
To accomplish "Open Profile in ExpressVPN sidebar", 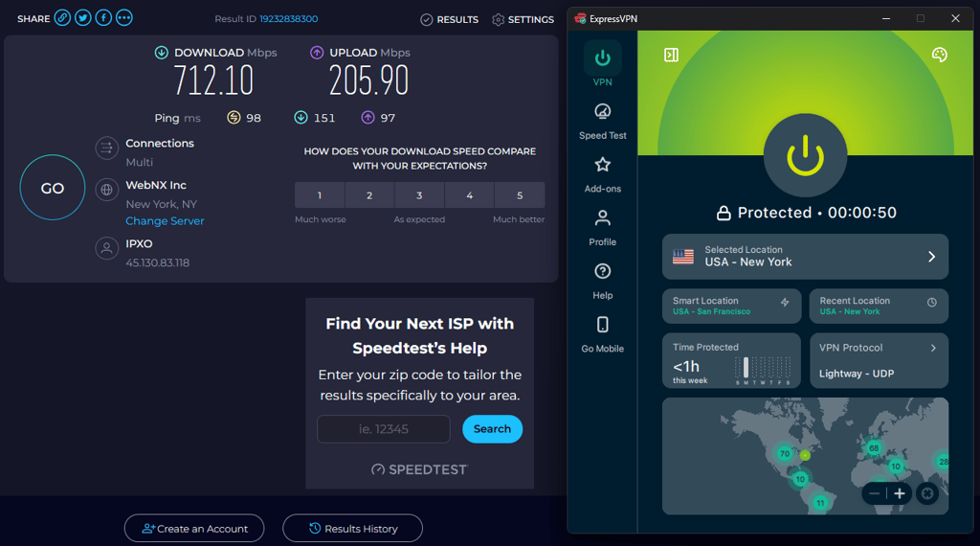I will tap(603, 228).
